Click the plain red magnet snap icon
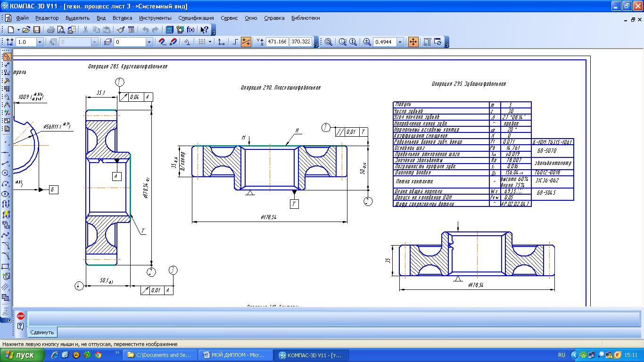The image size is (644, 362). click(173, 42)
